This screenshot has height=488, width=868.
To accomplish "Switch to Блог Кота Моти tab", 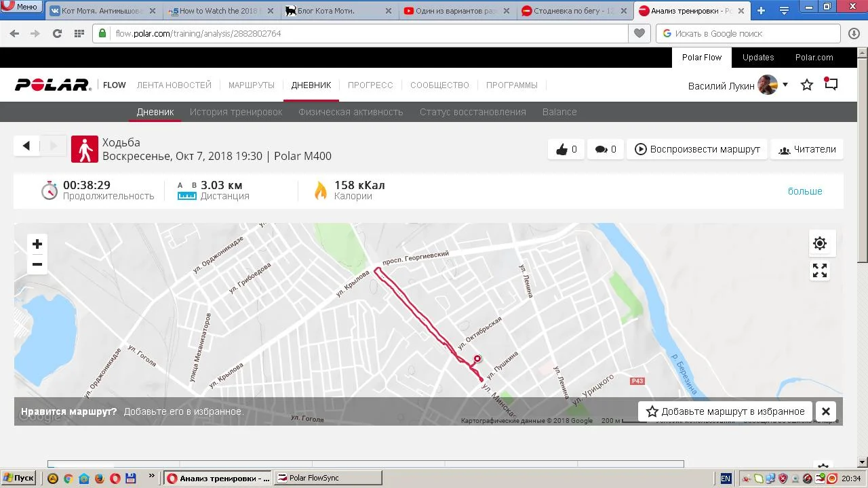I will click(339, 11).
